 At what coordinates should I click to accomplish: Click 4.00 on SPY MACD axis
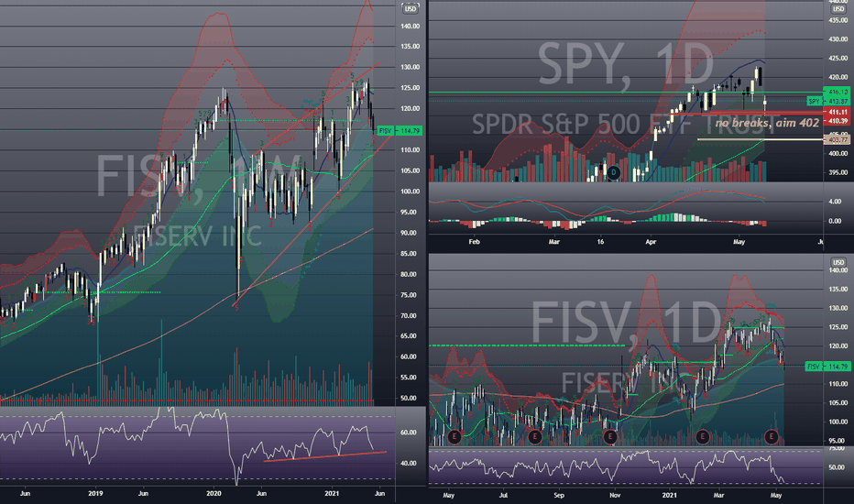click(835, 201)
